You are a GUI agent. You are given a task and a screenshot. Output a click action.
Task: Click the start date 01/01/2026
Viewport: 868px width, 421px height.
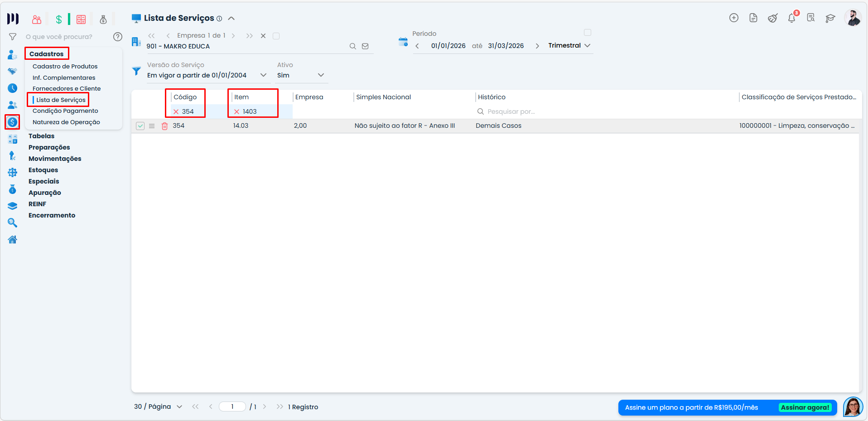pos(448,46)
